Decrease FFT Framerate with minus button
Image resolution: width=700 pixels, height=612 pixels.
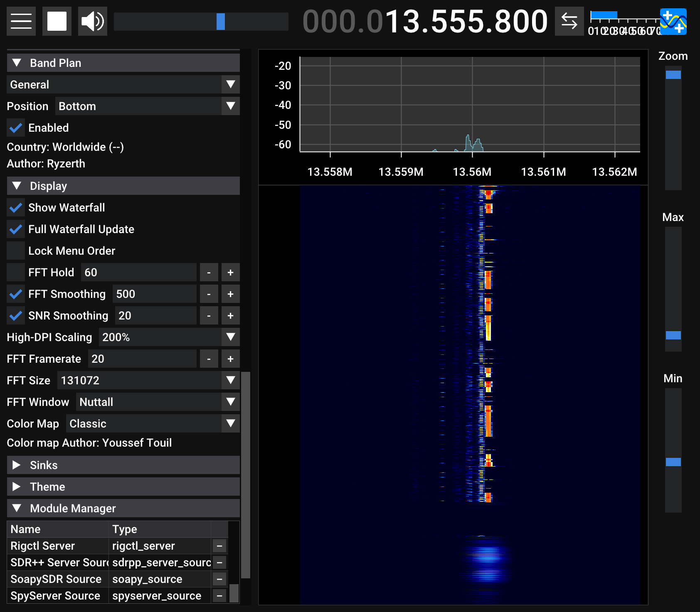pos(209,359)
